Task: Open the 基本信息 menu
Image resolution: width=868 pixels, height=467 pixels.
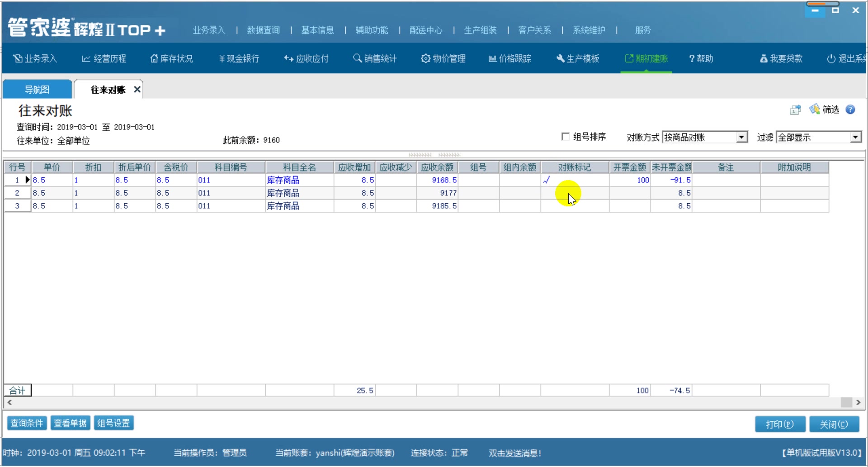Action: 317,30
